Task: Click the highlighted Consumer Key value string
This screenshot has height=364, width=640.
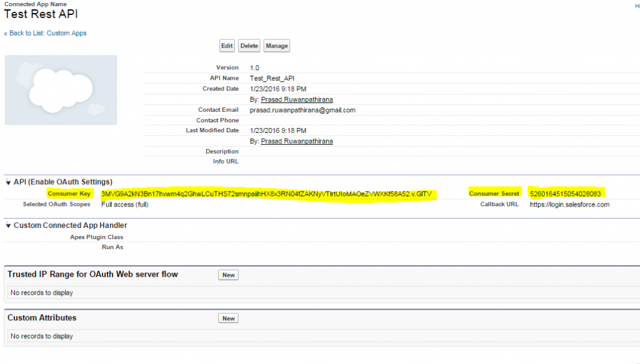Action: [x=266, y=194]
